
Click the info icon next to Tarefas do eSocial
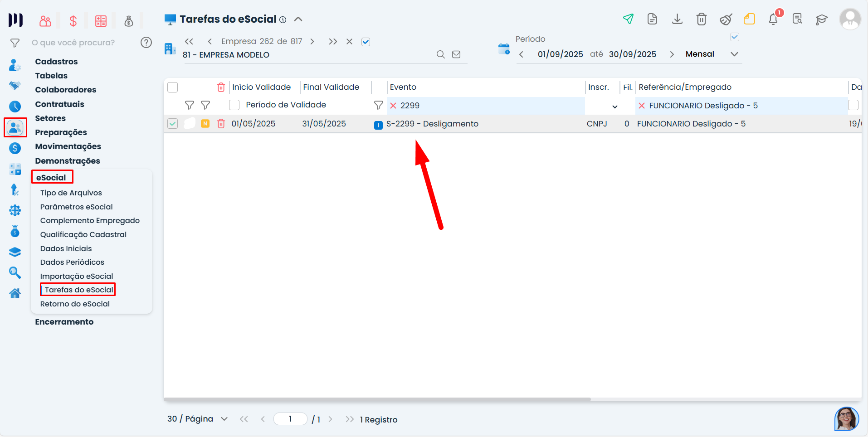[283, 19]
